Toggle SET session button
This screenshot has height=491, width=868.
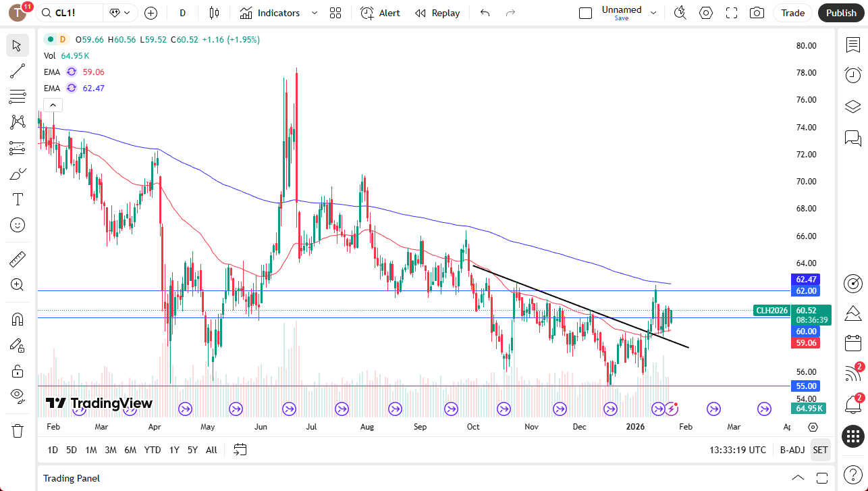tap(820, 450)
